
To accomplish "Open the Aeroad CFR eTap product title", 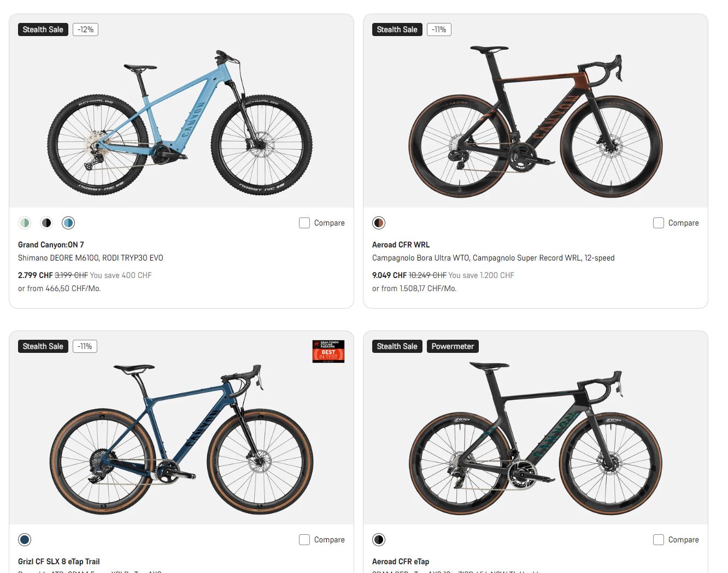I will 401,562.
